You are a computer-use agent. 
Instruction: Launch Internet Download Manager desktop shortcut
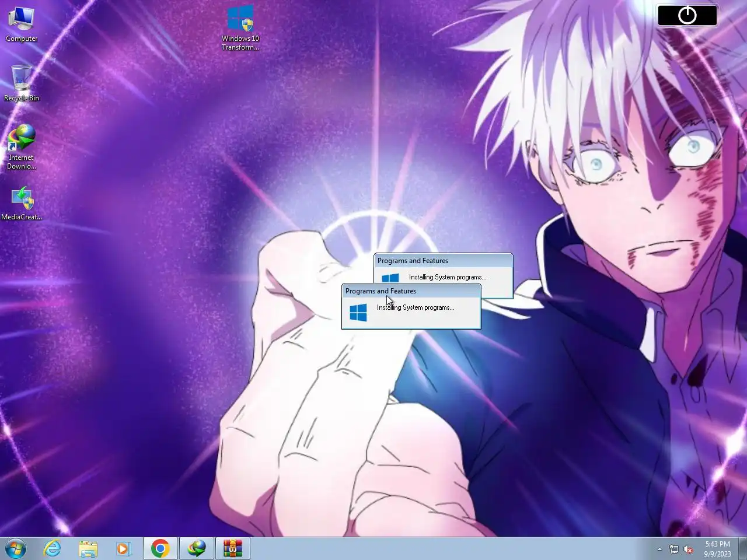pos(22,147)
